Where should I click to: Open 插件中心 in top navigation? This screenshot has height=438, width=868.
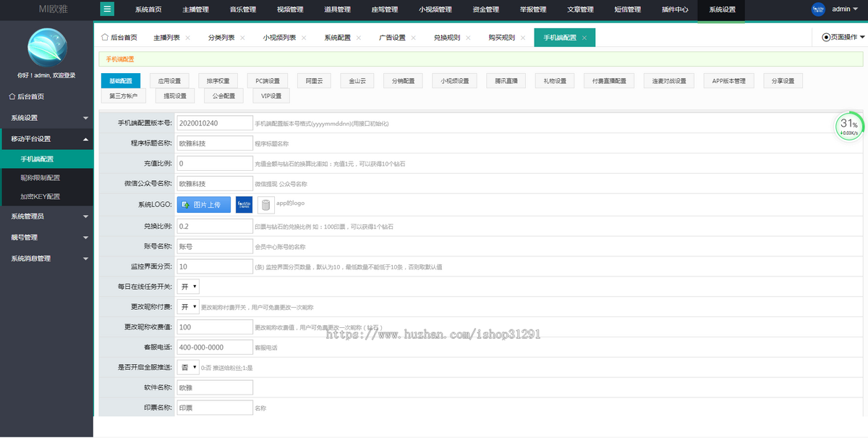(x=675, y=9)
